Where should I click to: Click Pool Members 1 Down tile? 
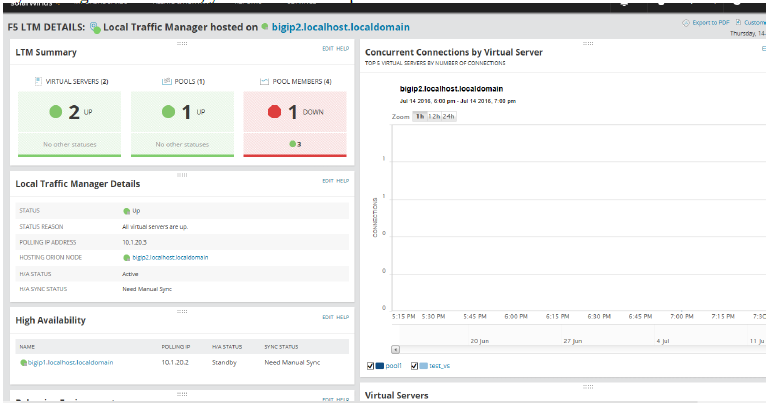click(295, 124)
